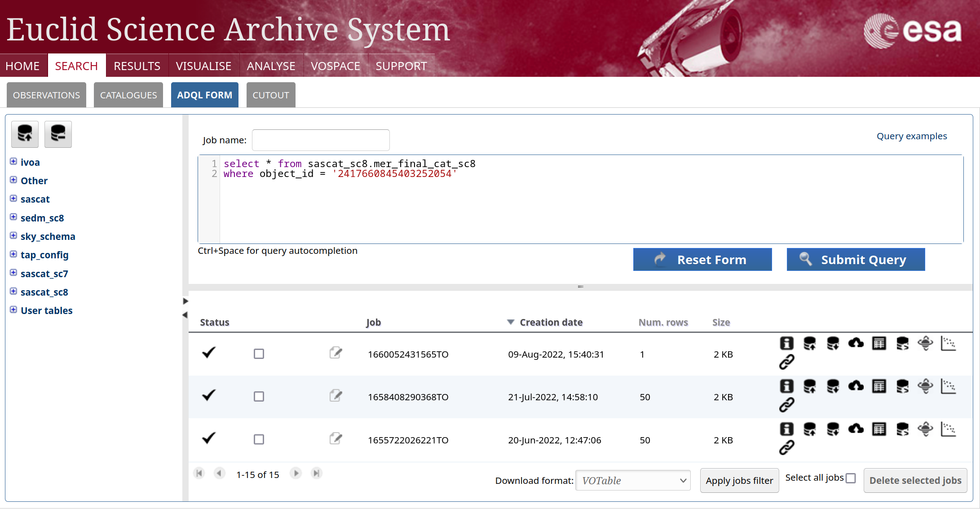
Task: Expand the sedm_sc8 schema node
Action: click(x=13, y=217)
